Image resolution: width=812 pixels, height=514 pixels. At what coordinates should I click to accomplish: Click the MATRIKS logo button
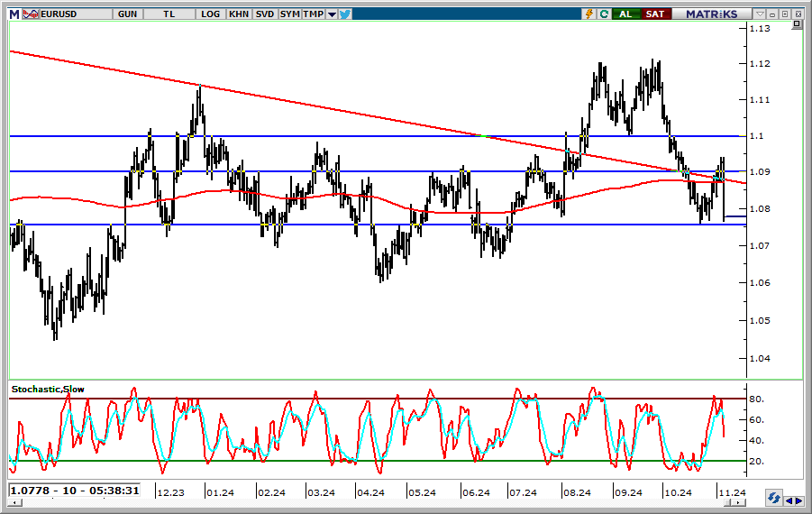tap(712, 14)
